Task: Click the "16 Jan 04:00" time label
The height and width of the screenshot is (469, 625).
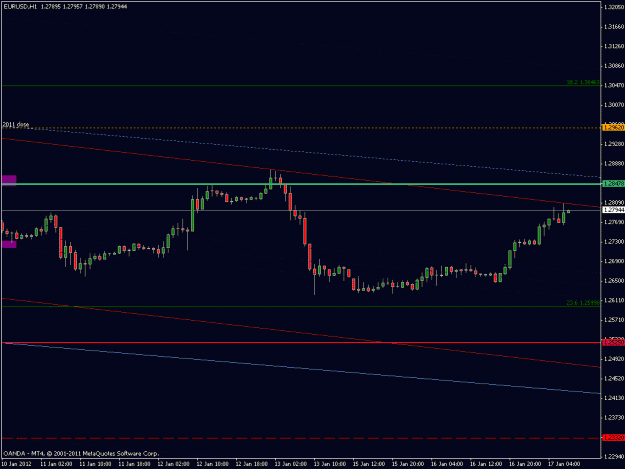Action: coord(447,464)
